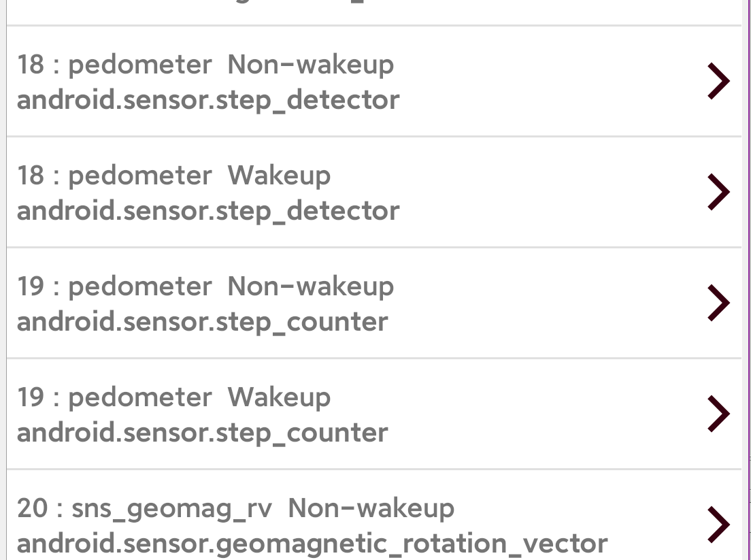The image size is (751, 560).
Task: Select sensor 18 pedometer Wakeup list item
Action: pos(272,191)
